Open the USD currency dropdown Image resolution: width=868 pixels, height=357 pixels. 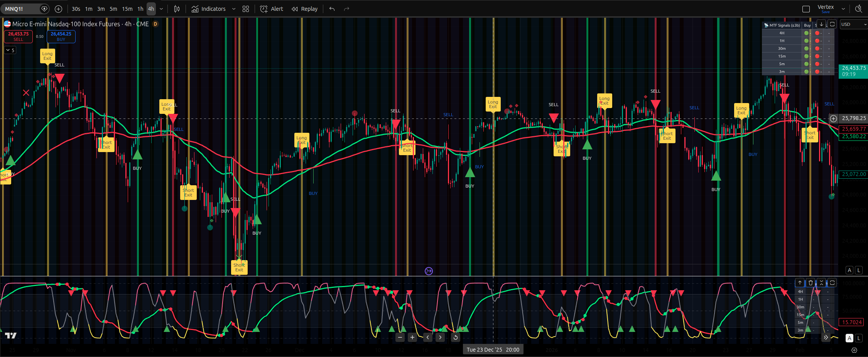[x=854, y=24]
